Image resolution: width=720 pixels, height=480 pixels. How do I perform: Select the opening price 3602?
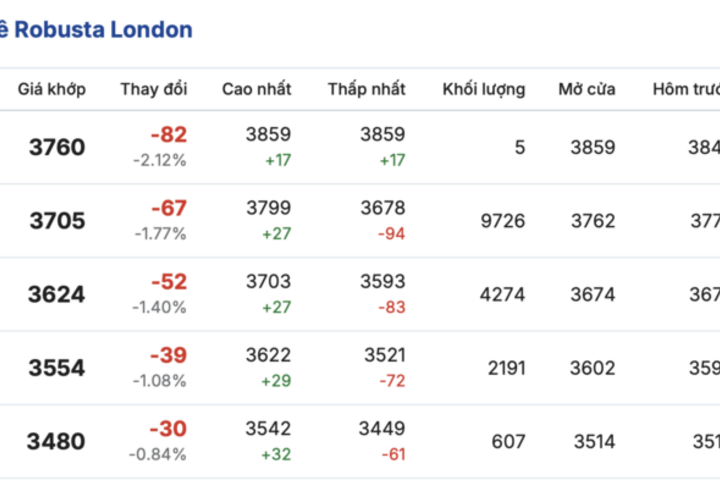tap(593, 368)
